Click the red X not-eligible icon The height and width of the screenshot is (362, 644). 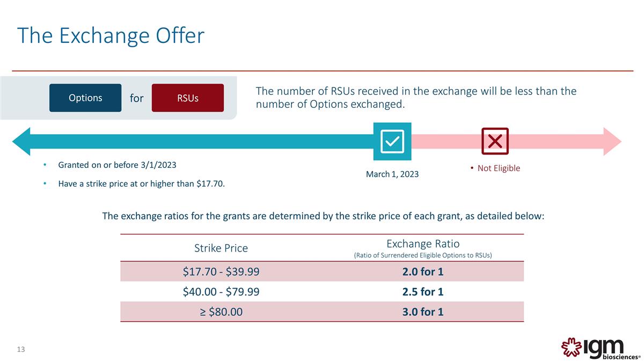[x=495, y=141]
